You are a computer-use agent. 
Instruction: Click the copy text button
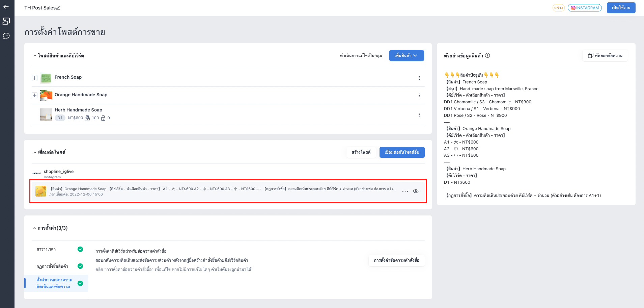[605, 56]
